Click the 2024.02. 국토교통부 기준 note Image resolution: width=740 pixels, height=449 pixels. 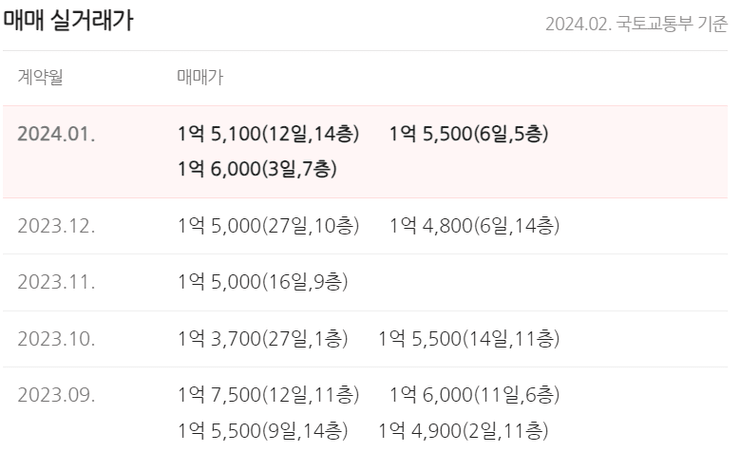[636, 24]
